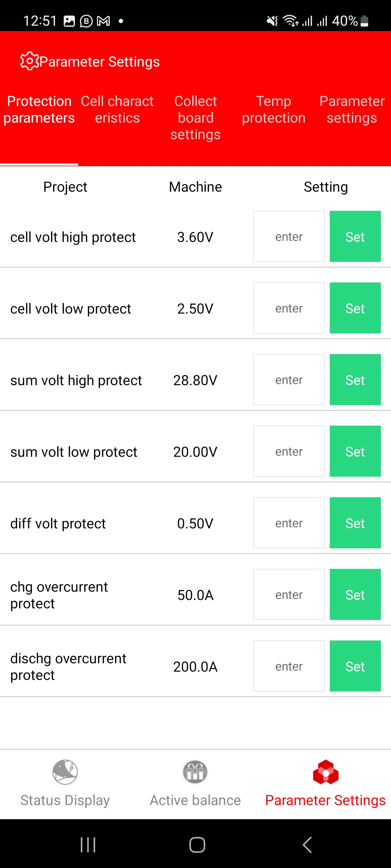Set the cell volt high protect value
Screen dimensions: 391x868
(355, 237)
